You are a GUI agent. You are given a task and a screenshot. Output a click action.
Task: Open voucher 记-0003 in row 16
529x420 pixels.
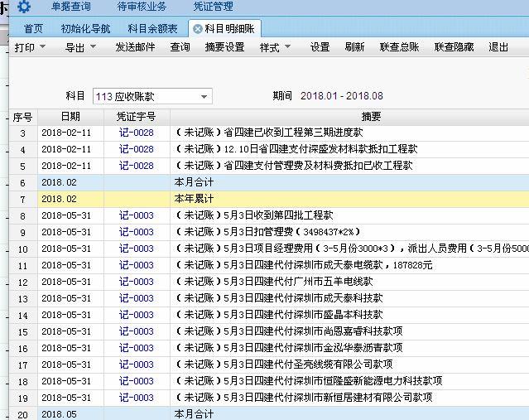coord(137,347)
